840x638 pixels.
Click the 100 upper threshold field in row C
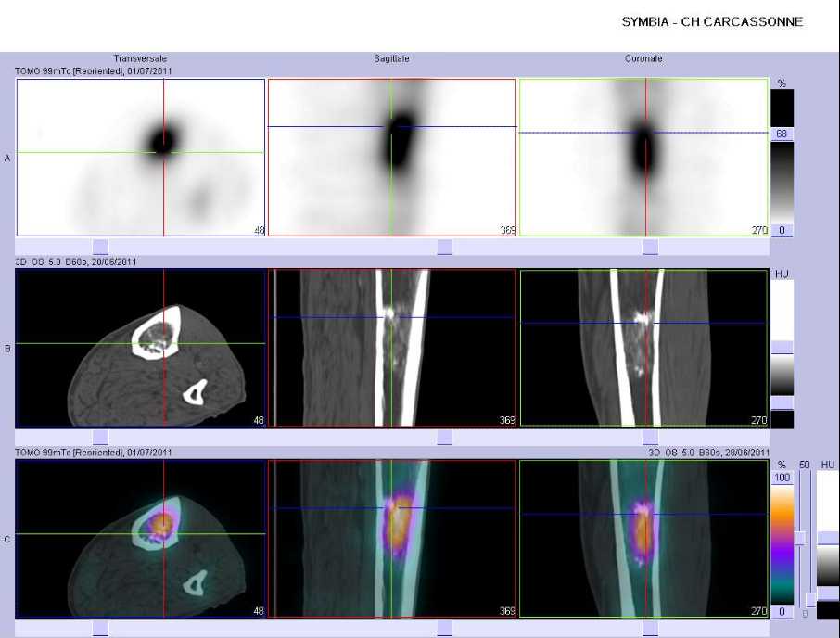(782, 478)
